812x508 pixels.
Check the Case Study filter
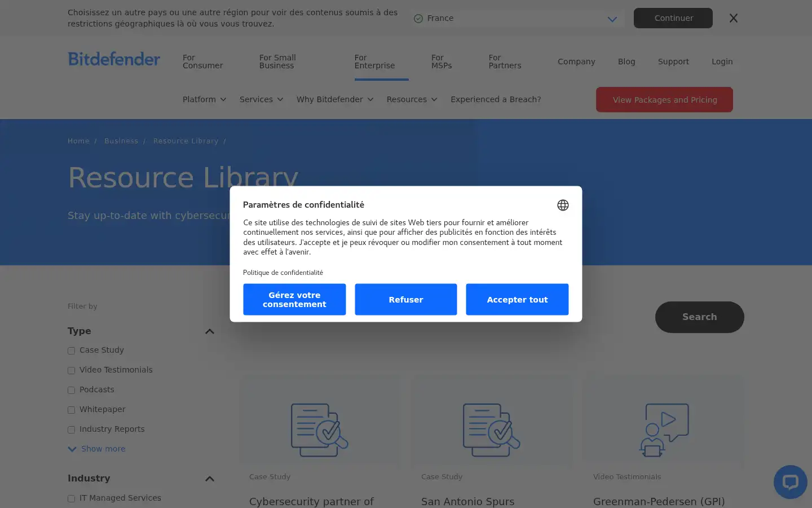72,351
